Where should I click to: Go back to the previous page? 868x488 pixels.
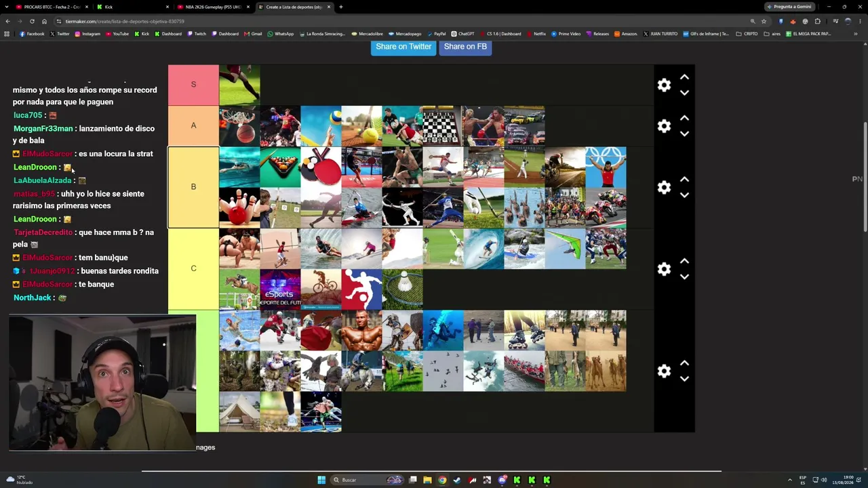[8, 21]
